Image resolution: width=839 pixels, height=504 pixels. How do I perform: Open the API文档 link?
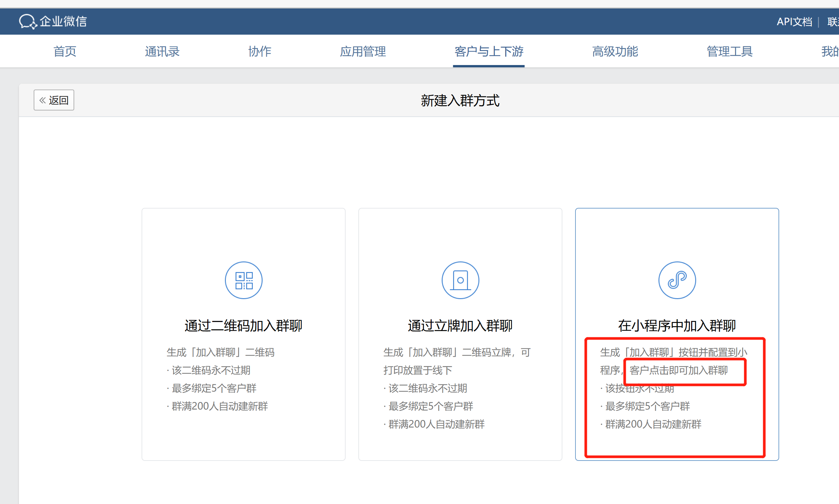tap(794, 22)
